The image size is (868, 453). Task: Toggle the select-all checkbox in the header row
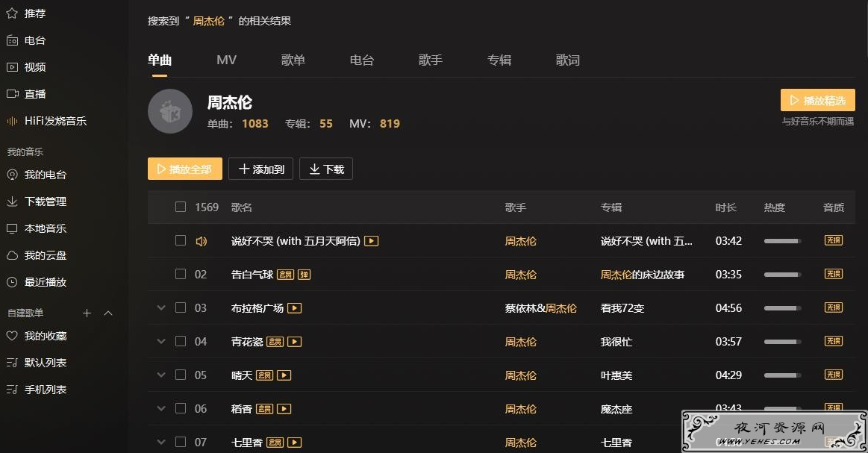pos(181,207)
